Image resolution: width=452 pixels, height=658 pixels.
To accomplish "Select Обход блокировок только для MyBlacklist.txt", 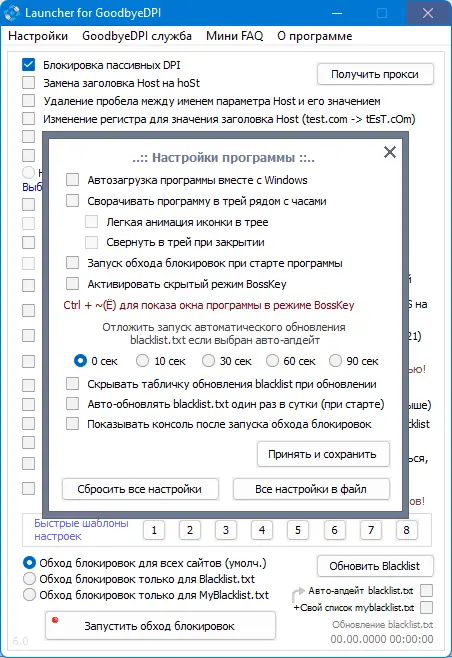I will (29, 595).
